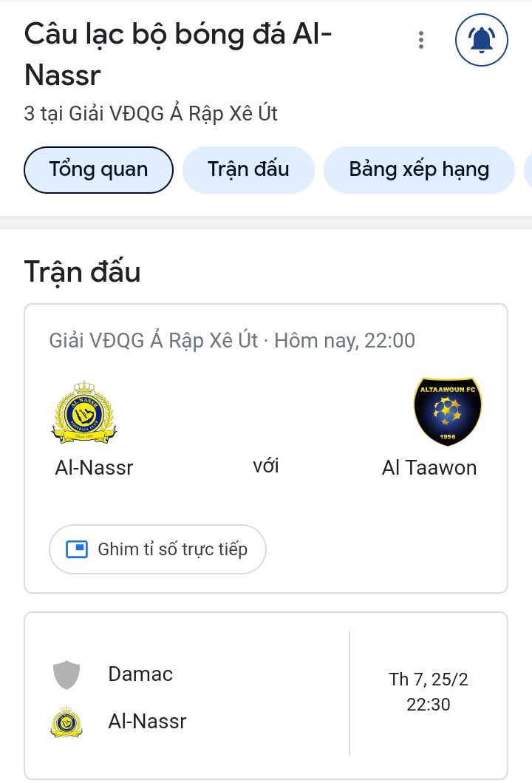The image size is (532, 783).
Task: Click Ghim tỉ số trực tiếp button
Action: pos(157,549)
